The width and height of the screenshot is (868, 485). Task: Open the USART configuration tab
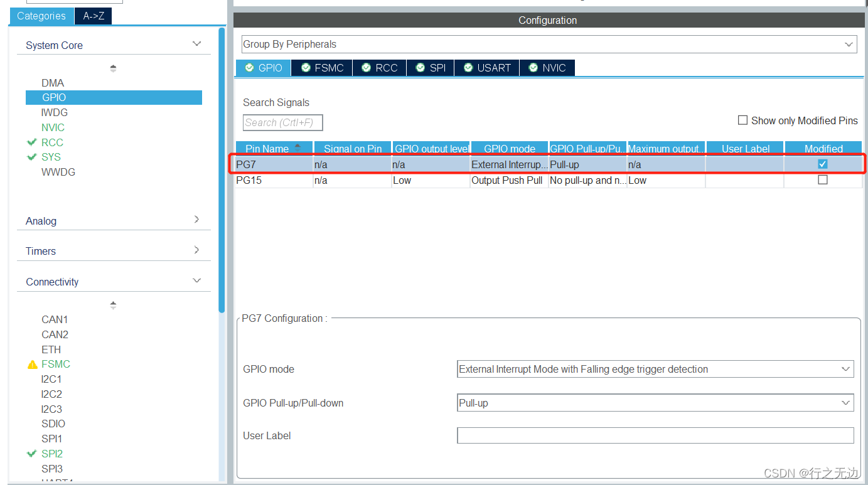[487, 68]
